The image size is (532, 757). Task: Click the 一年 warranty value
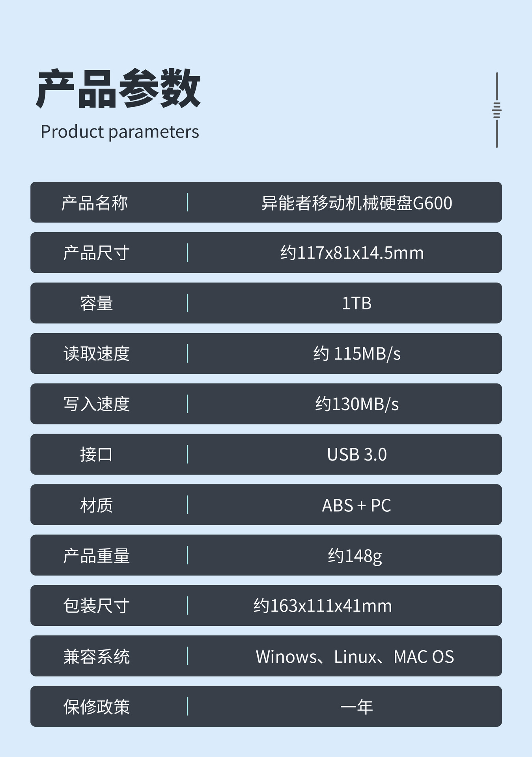(x=357, y=707)
